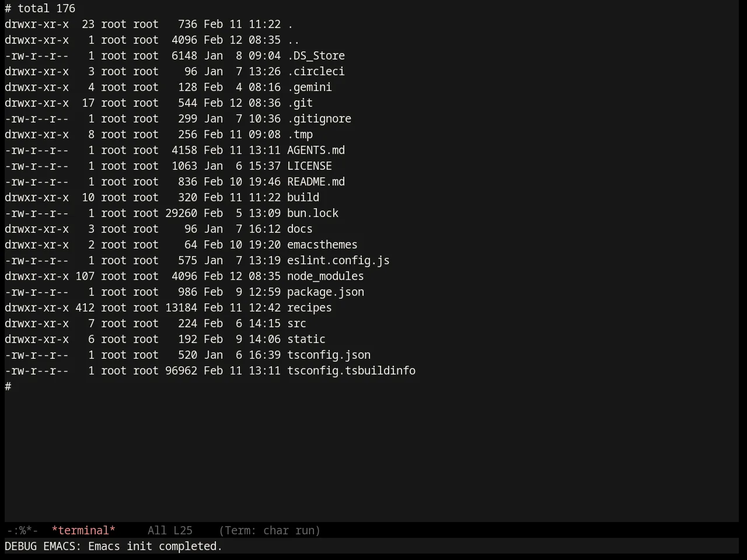Select the package.json file name
This screenshot has height=560, width=747.
326,292
